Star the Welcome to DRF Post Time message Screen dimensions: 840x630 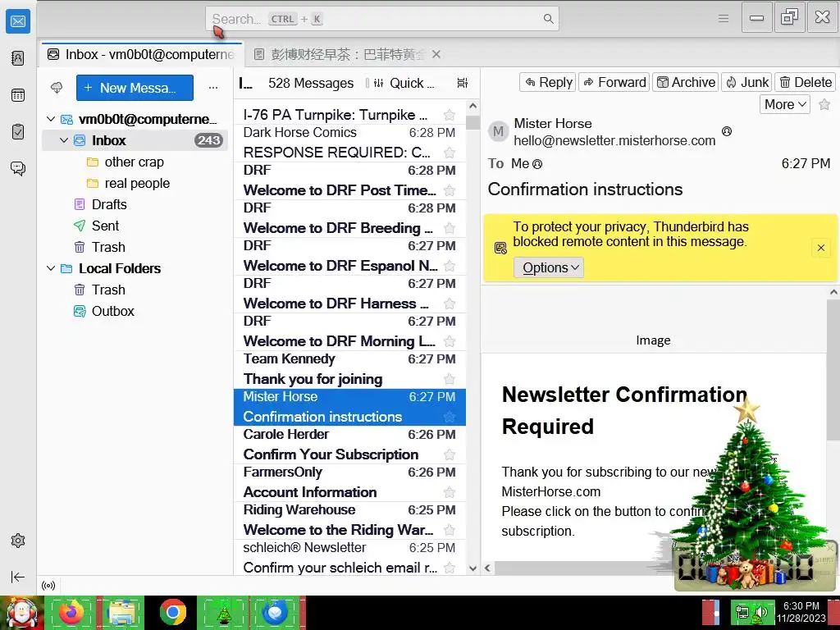[x=450, y=190]
